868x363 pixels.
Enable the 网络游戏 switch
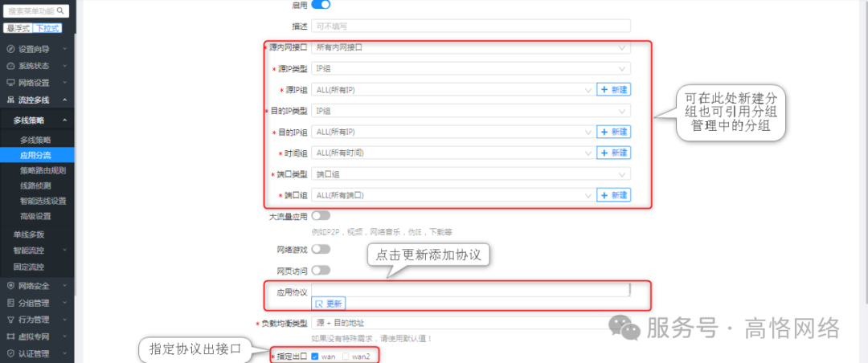click(321, 249)
